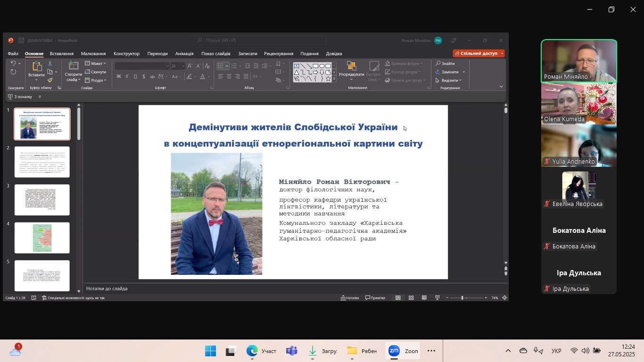
Task: Start slideshow from status bar icon
Action: point(438,298)
